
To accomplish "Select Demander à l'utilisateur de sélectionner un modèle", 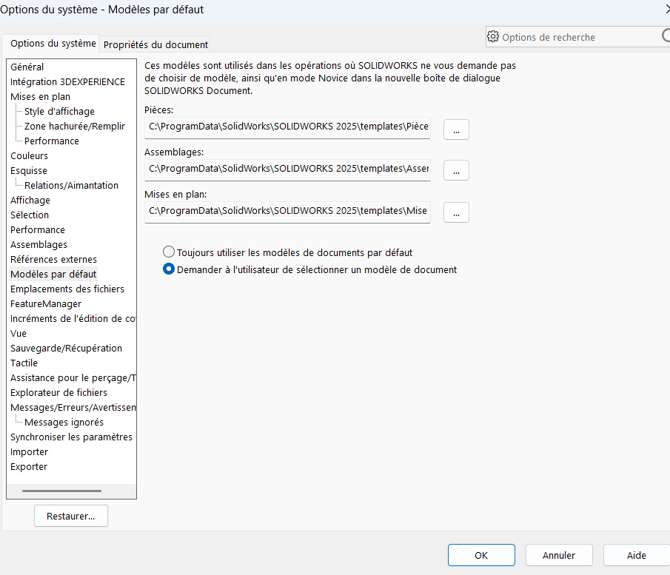I will click(169, 269).
